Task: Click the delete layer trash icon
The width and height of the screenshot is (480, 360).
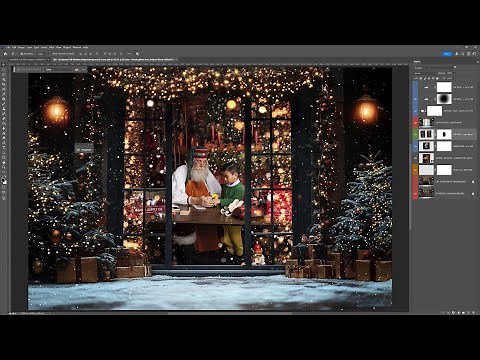Action: [473, 313]
